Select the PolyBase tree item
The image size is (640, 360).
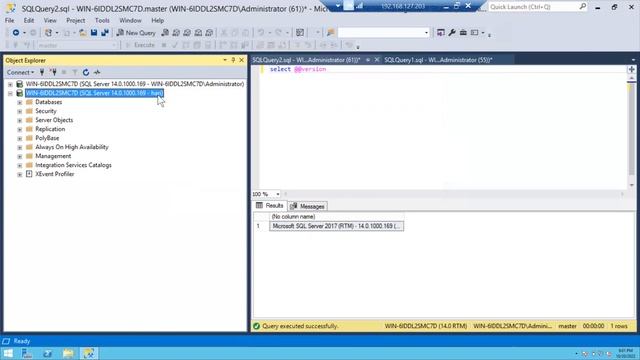pyautogui.click(x=47, y=138)
